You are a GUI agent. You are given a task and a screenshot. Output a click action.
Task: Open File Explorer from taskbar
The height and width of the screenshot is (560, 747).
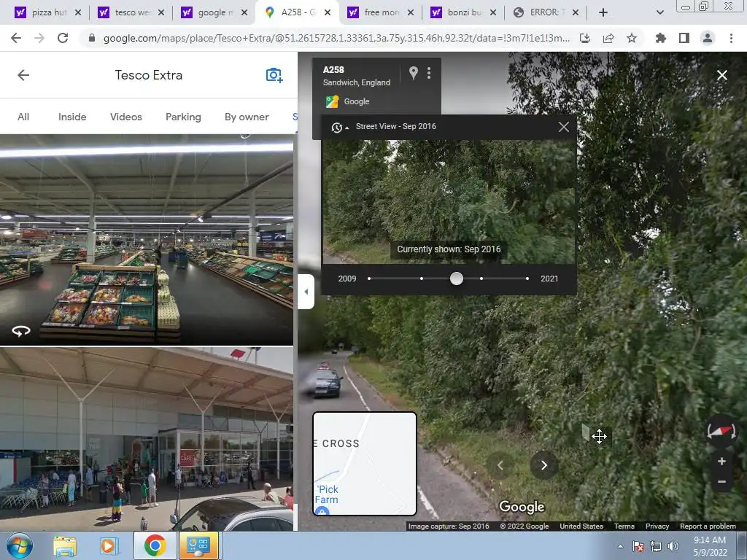click(x=65, y=546)
